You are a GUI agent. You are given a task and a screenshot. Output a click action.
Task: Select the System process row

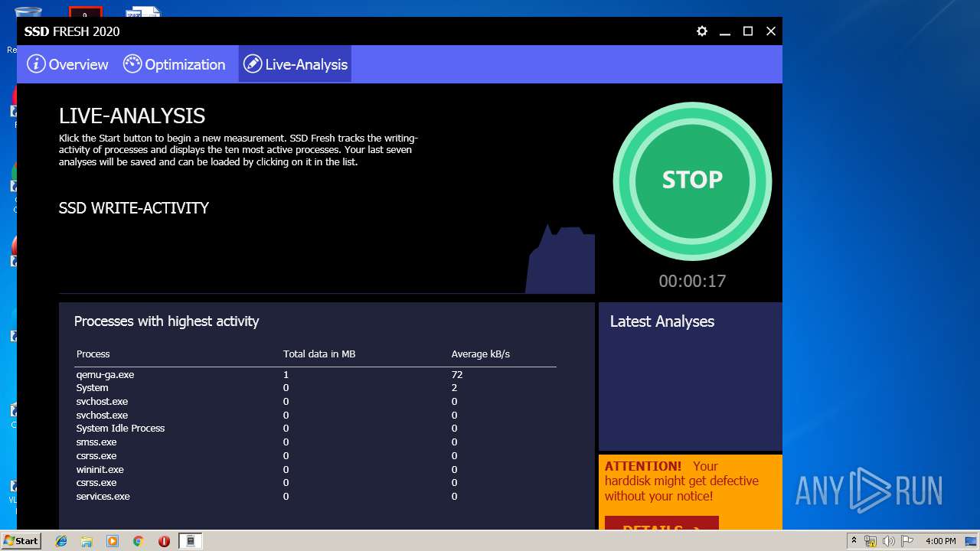pyautogui.click(x=315, y=388)
